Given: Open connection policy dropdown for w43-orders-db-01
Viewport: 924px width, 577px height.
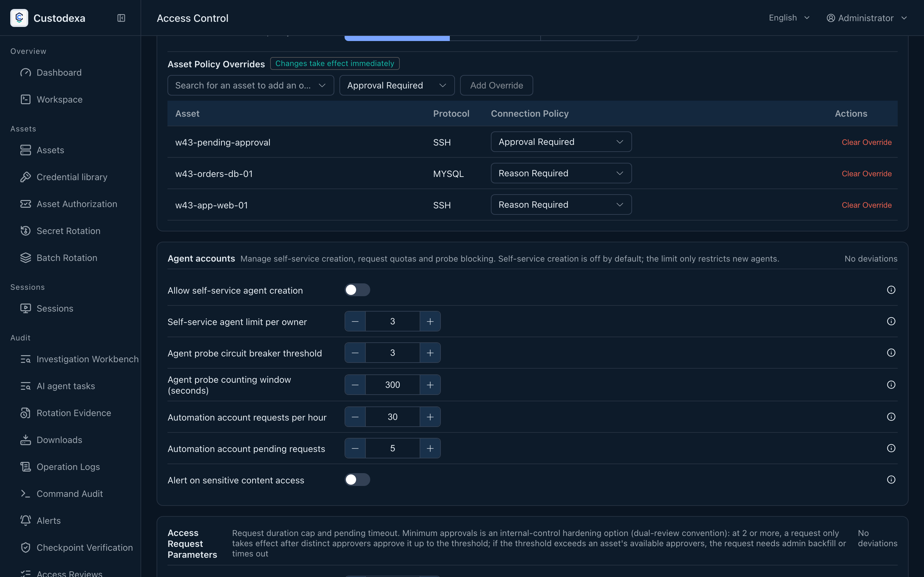Looking at the screenshot, I should click(561, 173).
